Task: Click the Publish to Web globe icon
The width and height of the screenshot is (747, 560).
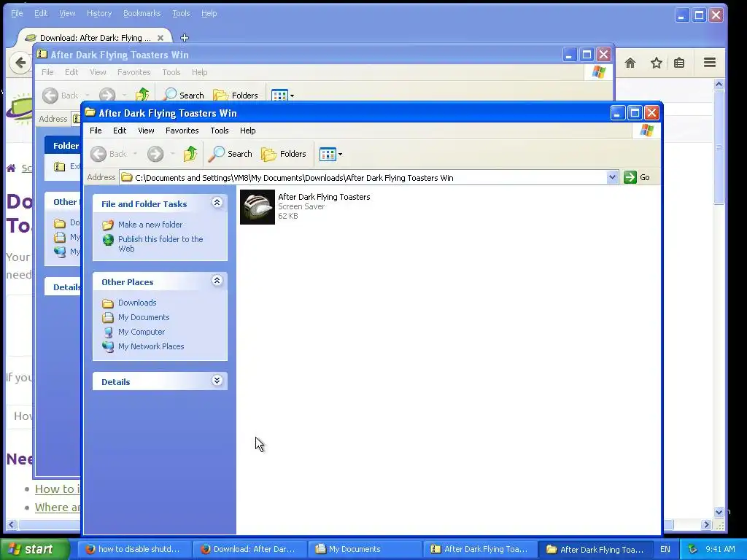Action: [x=108, y=239]
